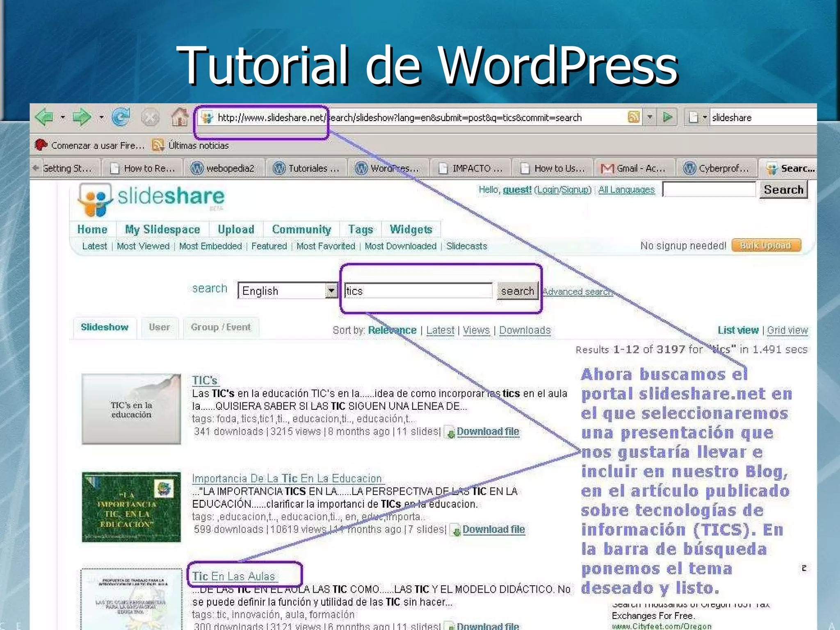
Task: Open the Upload menu item
Action: (236, 229)
